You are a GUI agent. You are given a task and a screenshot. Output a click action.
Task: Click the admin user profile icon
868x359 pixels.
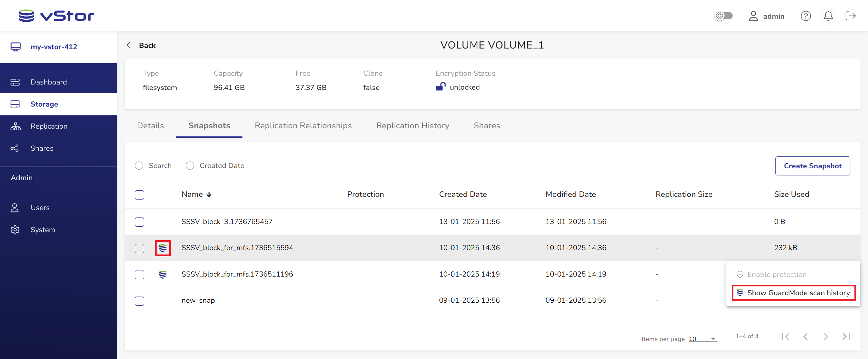tap(753, 16)
